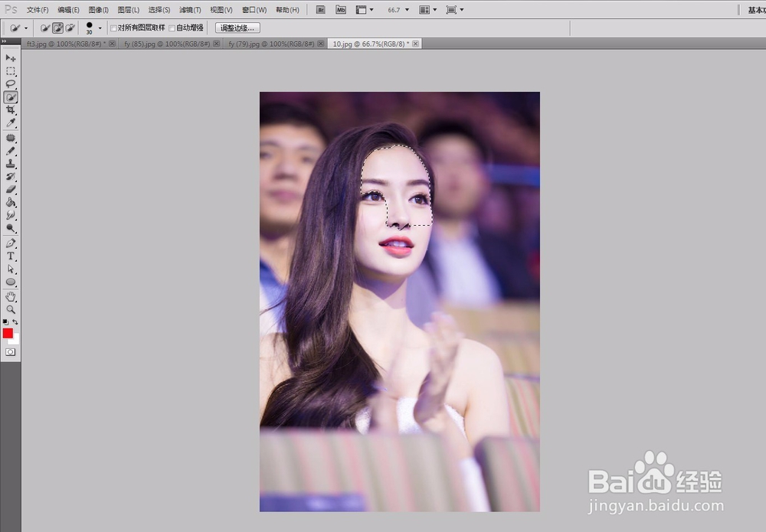This screenshot has height=532, width=766.
Task: Click the white background color swatch
Action: click(x=15, y=340)
